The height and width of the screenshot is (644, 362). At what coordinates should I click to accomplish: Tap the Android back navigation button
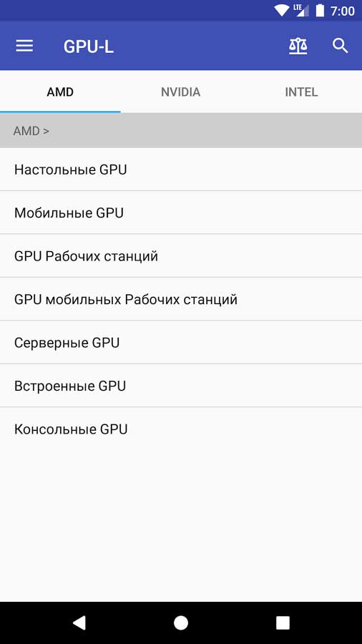[x=79, y=623]
